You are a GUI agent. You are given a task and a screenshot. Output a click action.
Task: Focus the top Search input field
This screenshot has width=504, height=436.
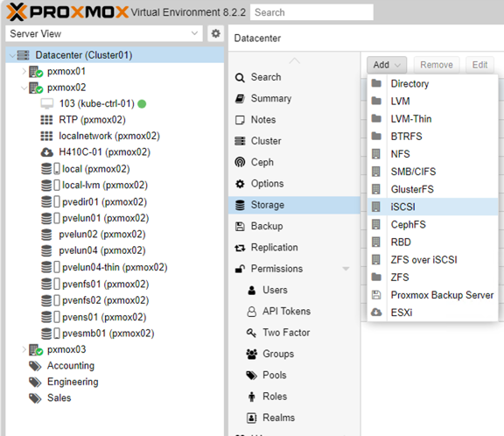pyautogui.click(x=311, y=12)
